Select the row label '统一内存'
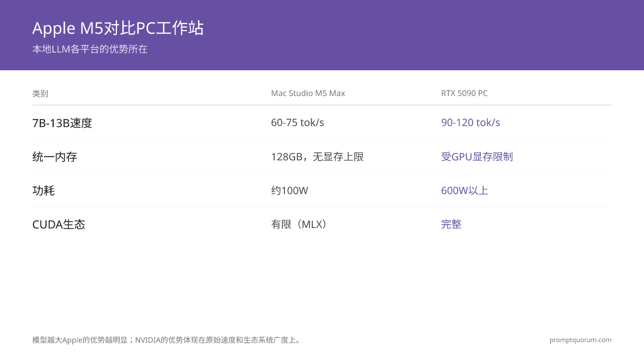644x362 pixels. coord(55,157)
